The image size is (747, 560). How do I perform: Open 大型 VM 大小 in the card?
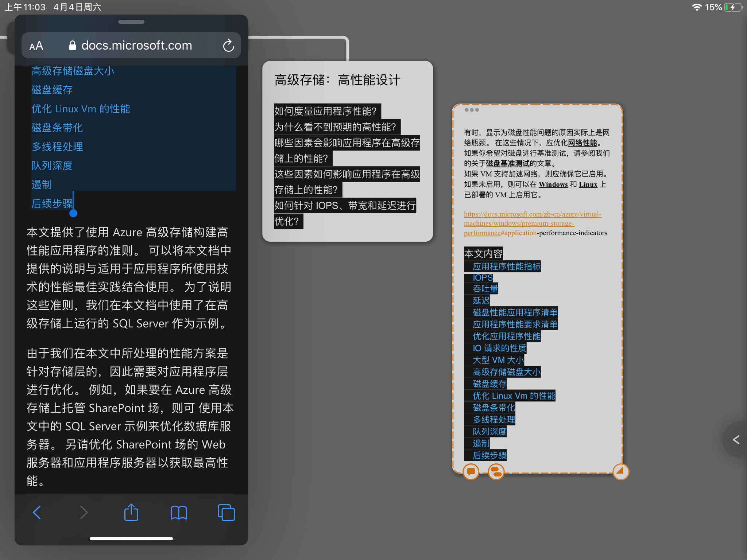[498, 360]
